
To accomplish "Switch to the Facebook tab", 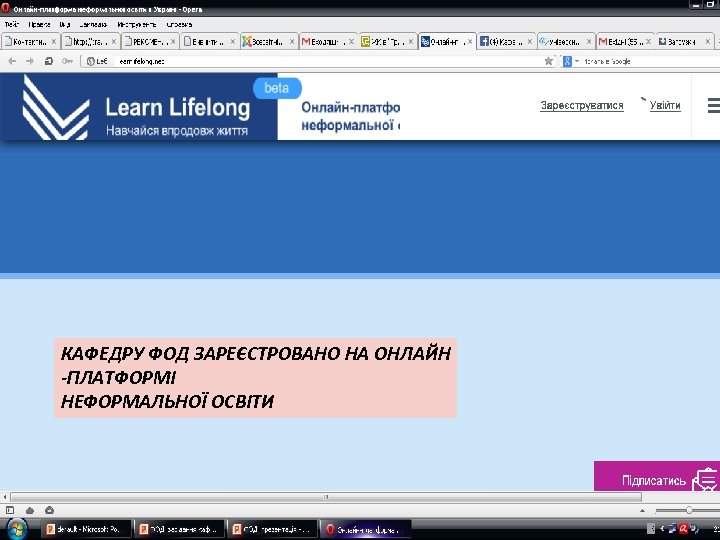I will pos(506,41).
